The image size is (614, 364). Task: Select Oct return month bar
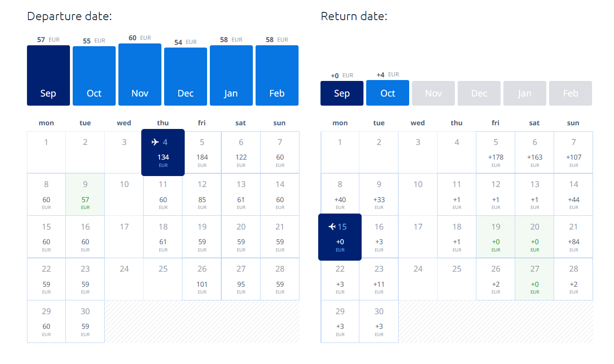point(388,93)
